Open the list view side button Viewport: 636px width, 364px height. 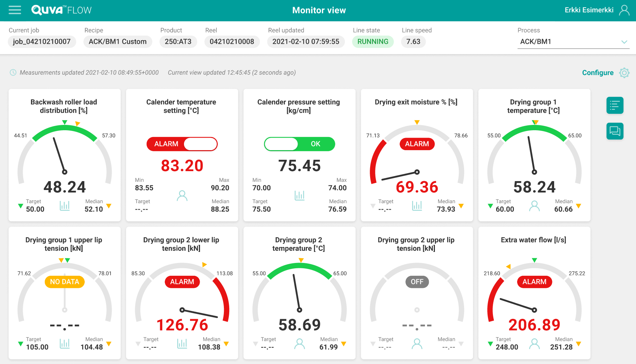[615, 105]
